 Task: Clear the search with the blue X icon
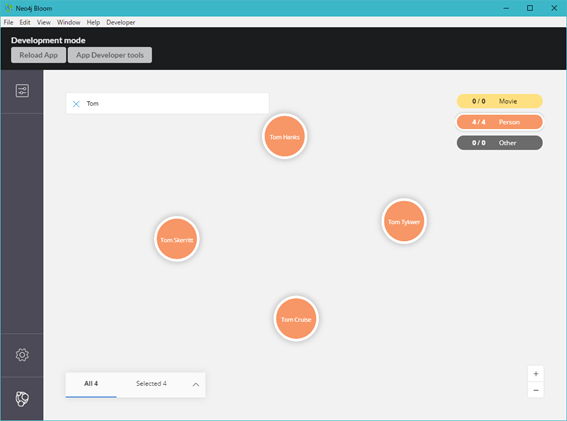pyautogui.click(x=76, y=104)
